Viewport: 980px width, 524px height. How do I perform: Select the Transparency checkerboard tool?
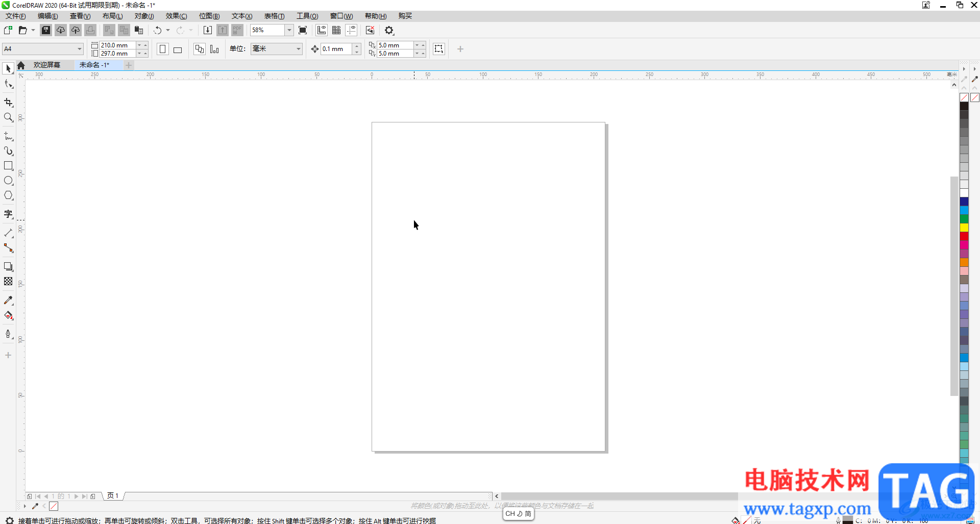(8, 282)
